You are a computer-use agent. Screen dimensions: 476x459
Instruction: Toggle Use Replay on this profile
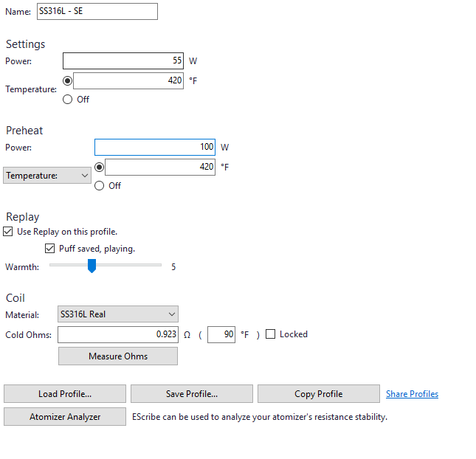point(9,232)
